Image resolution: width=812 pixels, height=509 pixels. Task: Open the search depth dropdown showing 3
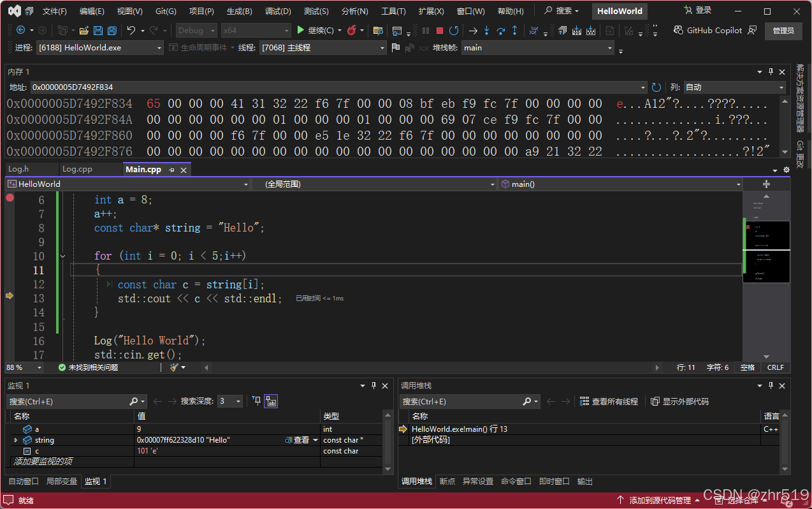(238, 401)
